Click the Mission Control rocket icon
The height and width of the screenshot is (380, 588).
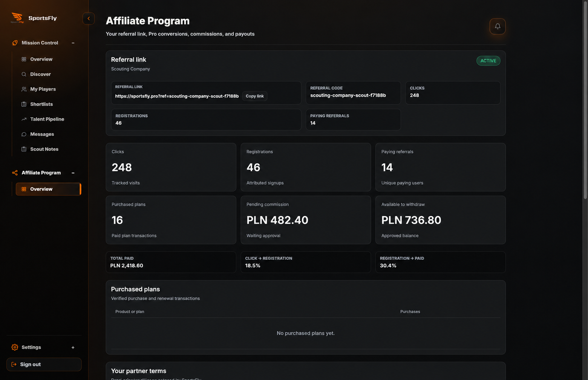click(15, 43)
